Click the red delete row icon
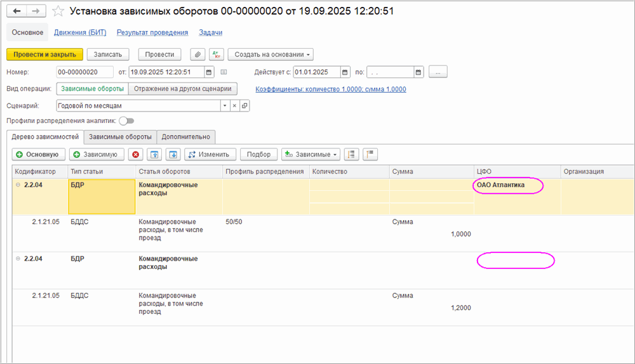635x364 pixels. pyautogui.click(x=135, y=154)
